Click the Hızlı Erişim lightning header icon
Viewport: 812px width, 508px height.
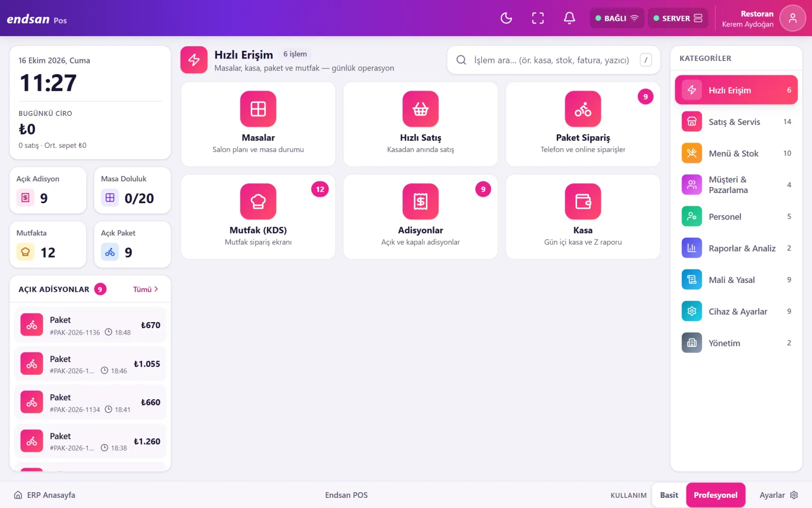(x=194, y=60)
